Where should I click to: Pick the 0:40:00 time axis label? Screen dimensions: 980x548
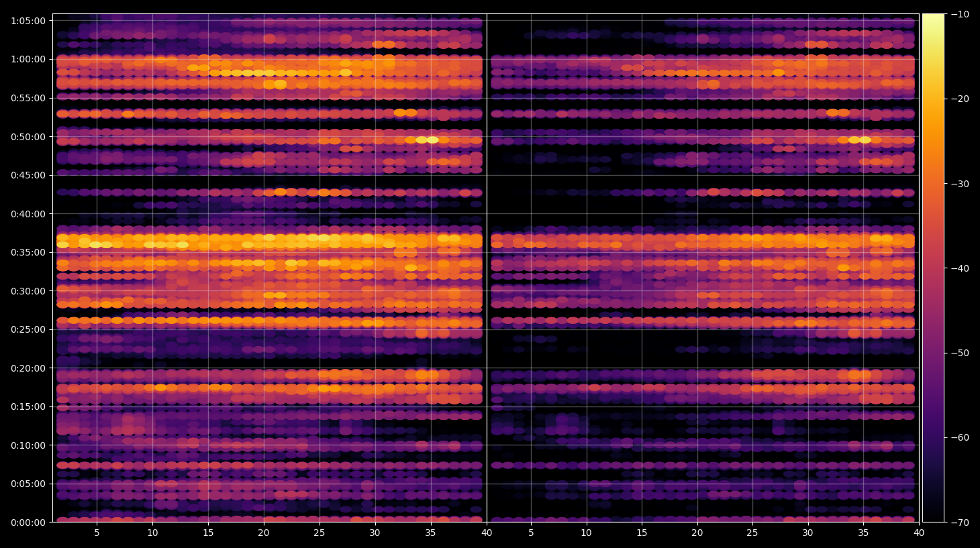(x=28, y=214)
